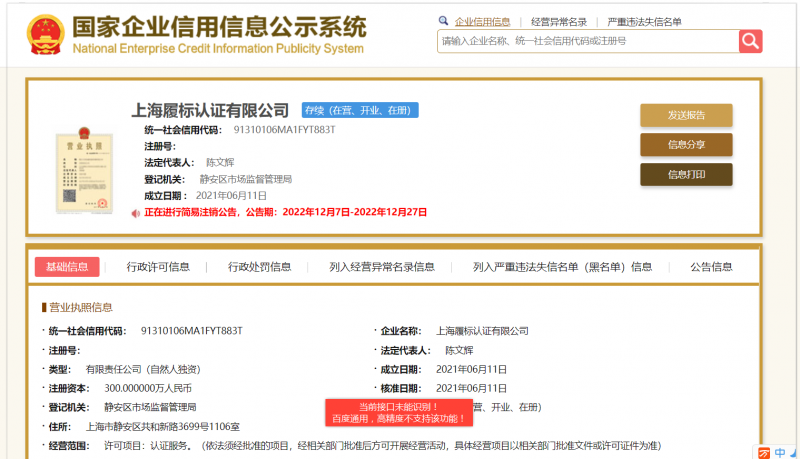Click the 核准日期 value 2021年06月11日
Image resolution: width=800 pixels, height=459 pixels.
471,388
